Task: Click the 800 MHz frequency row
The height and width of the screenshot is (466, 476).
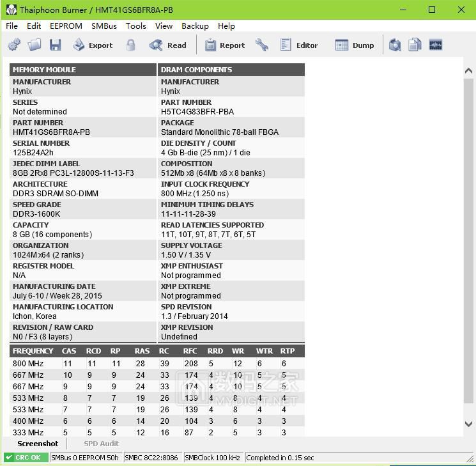Action: click(x=157, y=363)
